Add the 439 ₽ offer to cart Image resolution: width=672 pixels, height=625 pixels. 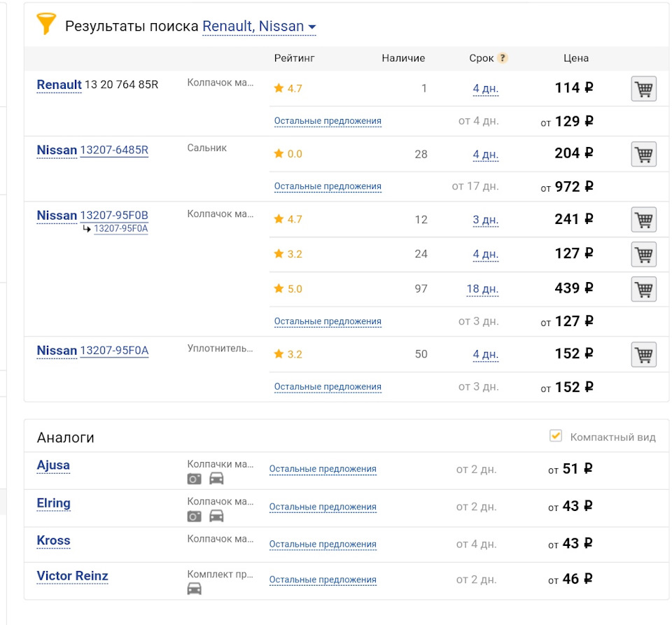tap(643, 288)
